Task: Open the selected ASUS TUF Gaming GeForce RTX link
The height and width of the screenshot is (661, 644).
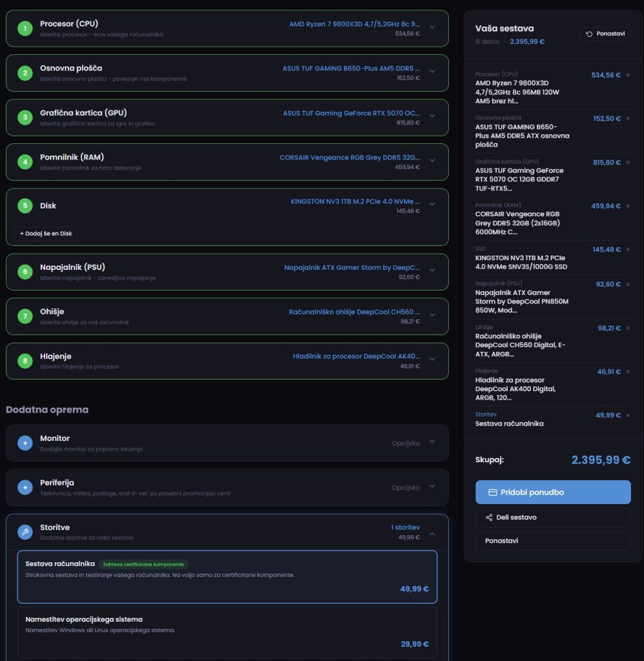Action: click(x=351, y=113)
